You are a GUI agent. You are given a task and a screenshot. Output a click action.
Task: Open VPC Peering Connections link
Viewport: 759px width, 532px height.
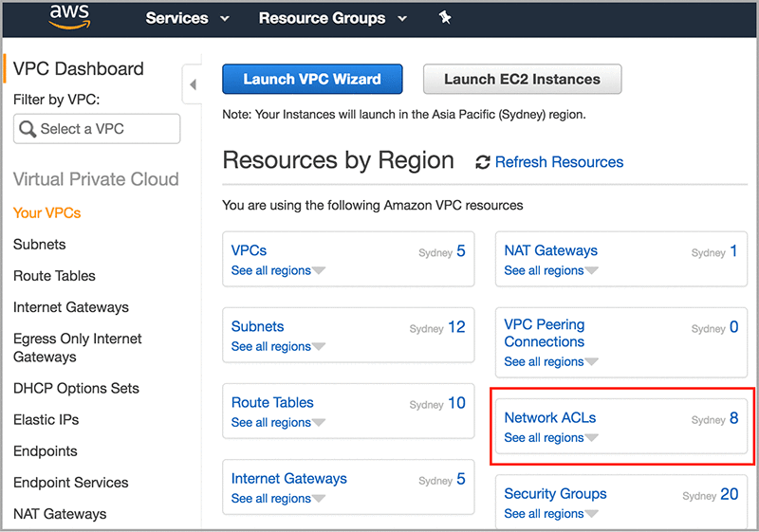tap(545, 333)
